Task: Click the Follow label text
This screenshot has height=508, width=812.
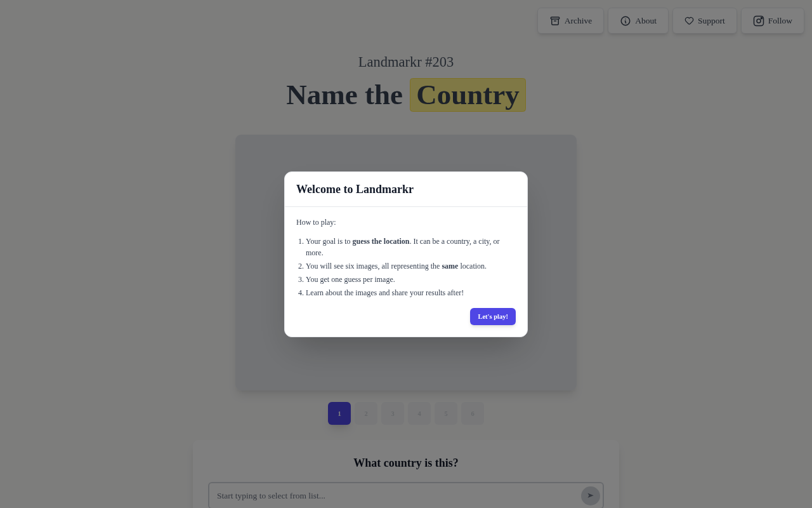Action: tap(780, 21)
